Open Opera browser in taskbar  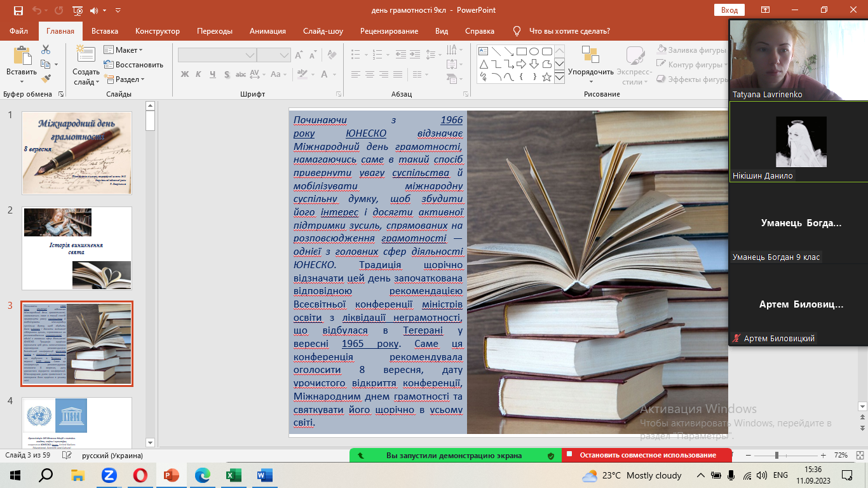click(x=140, y=475)
